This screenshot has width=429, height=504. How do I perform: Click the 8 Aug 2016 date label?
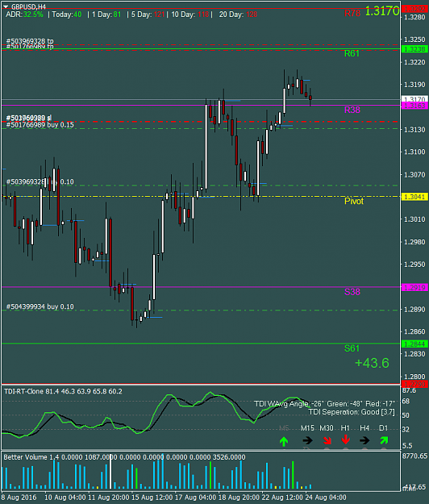[19, 498]
